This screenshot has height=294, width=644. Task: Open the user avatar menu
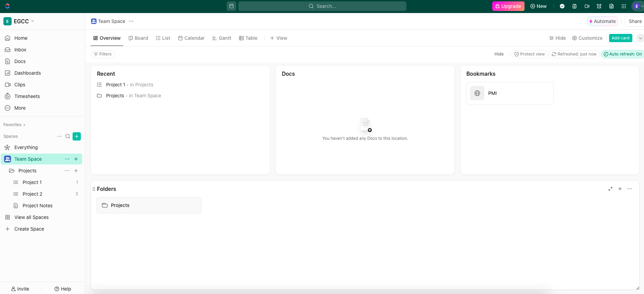point(637,6)
